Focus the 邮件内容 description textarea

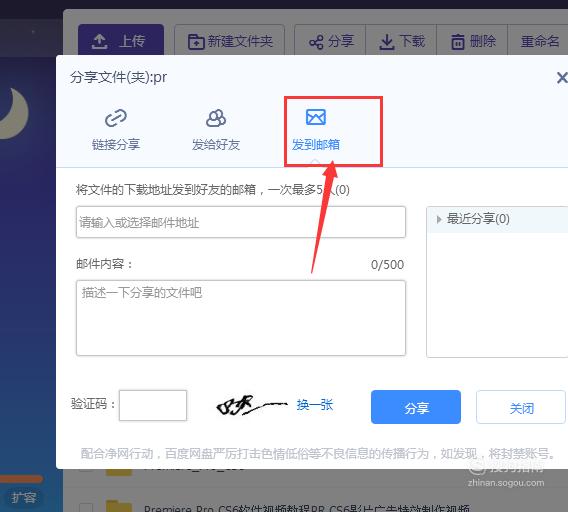pyautogui.click(x=241, y=318)
